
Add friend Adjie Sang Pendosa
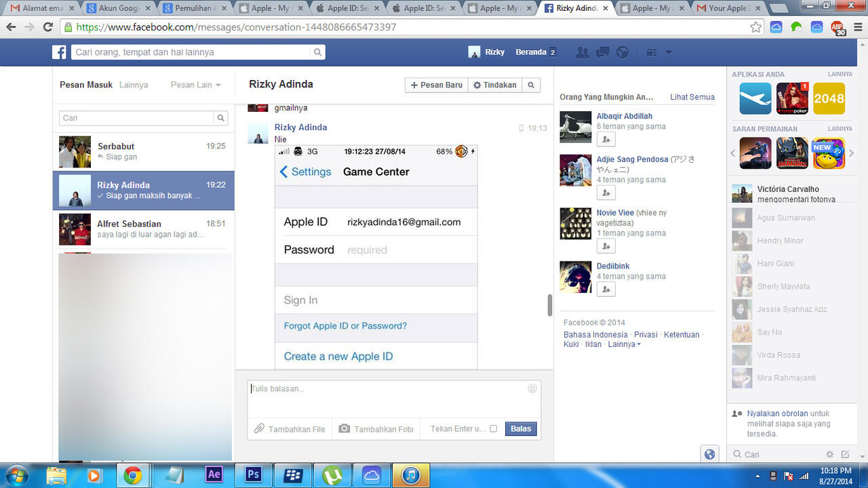[x=606, y=192]
